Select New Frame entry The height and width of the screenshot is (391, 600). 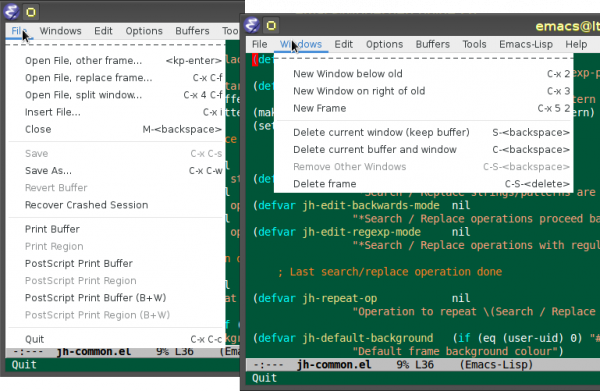(x=424, y=108)
